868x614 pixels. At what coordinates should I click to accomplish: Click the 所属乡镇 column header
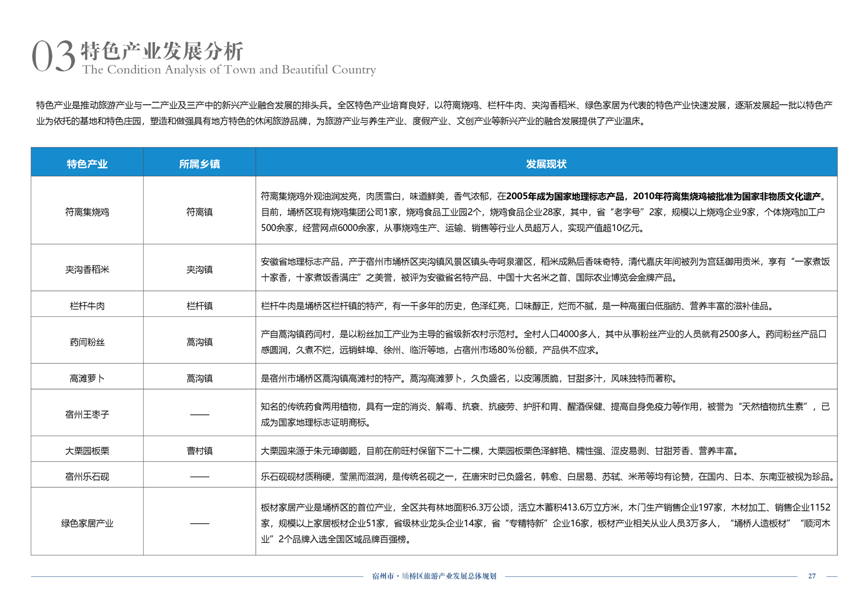tap(199, 164)
